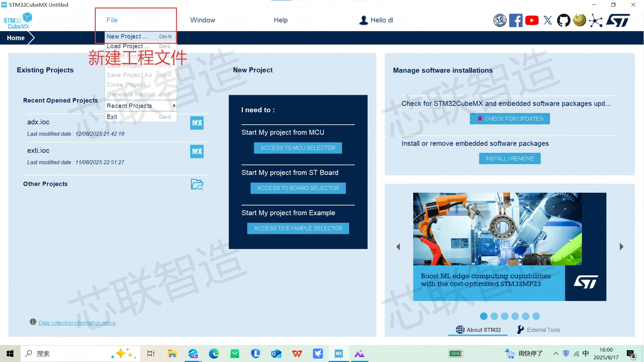Browse other projects with folder search icon
The height and width of the screenshot is (362, 644).
197,184
